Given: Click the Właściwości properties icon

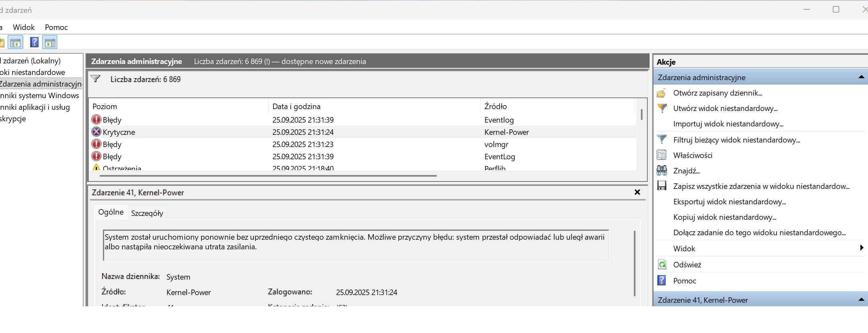Looking at the screenshot, I should pyautogui.click(x=661, y=155).
